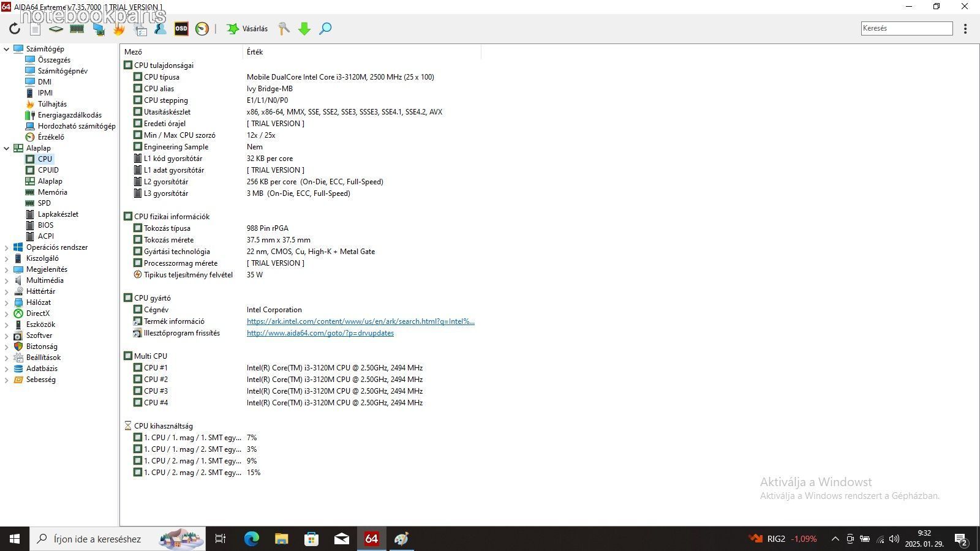
Task: Open the three-dot menu button
Action: click(x=965, y=29)
